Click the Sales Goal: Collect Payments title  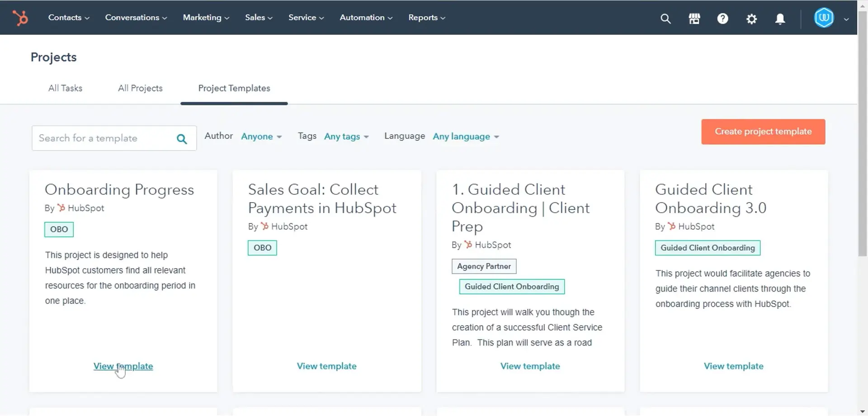coord(322,199)
